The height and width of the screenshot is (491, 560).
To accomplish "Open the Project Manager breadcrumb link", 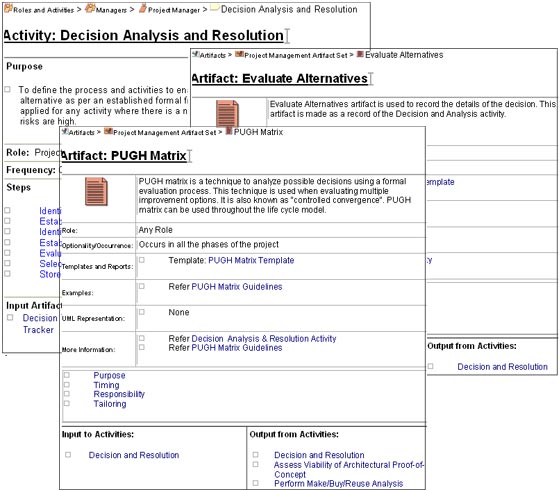I will [x=174, y=10].
